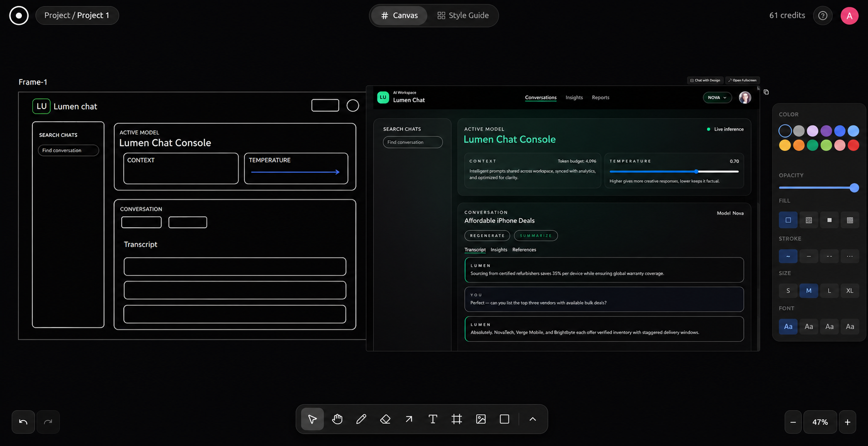Set size to S
The image size is (868, 446).
click(x=788, y=291)
